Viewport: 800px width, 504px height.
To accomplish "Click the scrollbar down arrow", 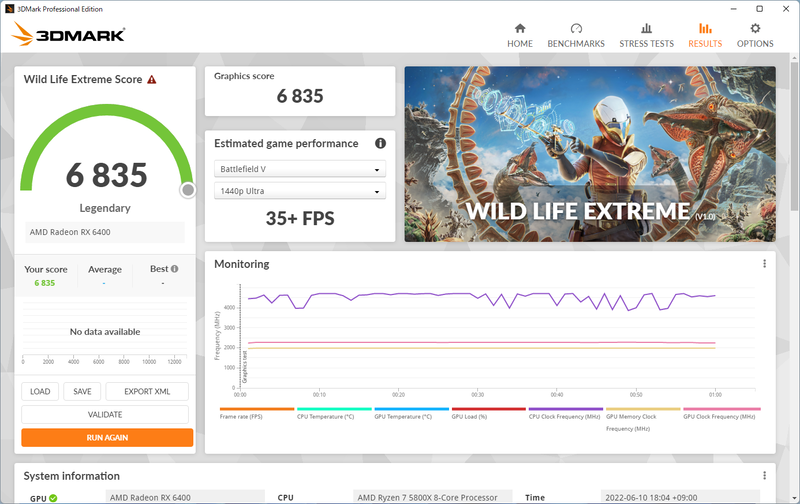I will coord(794,498).
